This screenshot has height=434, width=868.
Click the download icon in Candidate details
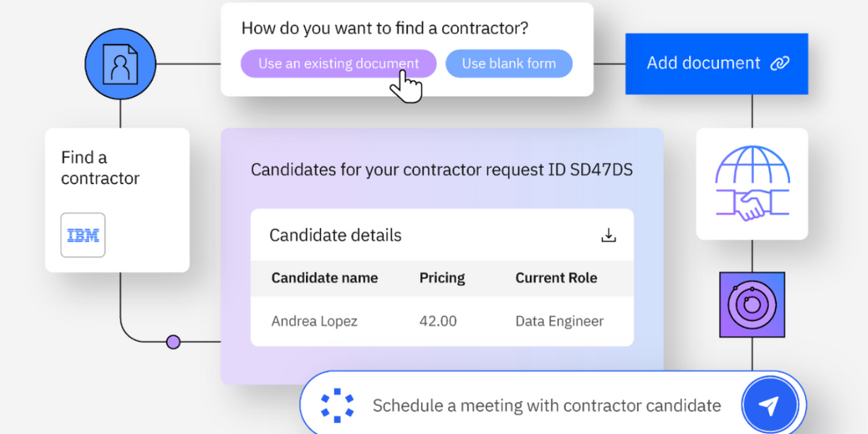(609, 235)
